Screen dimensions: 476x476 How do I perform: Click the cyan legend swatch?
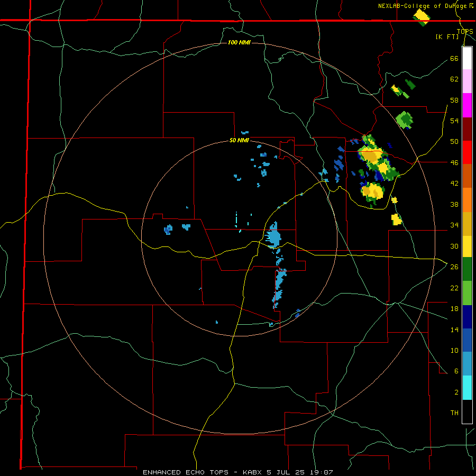[x=467, y=388]
